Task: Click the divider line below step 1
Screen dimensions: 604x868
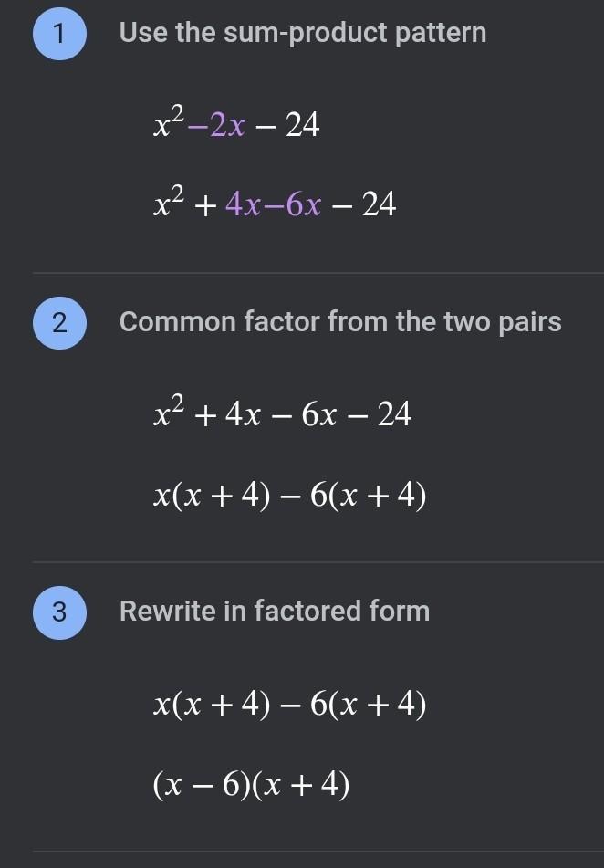Action: (318, 273)
